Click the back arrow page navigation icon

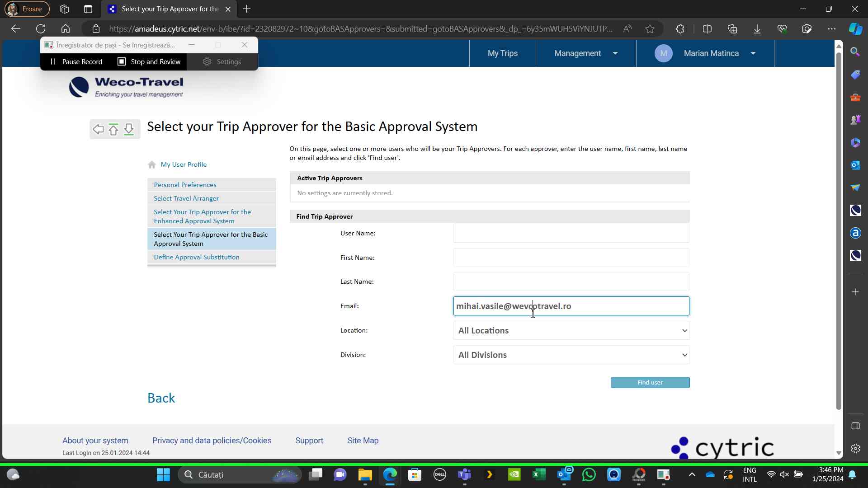pyautogui.click(x=98, y=130)
